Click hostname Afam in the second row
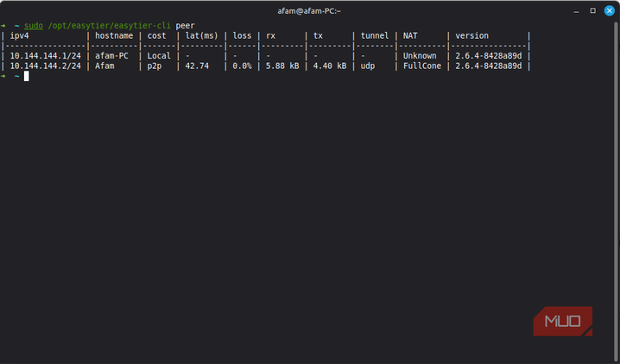620x364 pixels. 104,66
